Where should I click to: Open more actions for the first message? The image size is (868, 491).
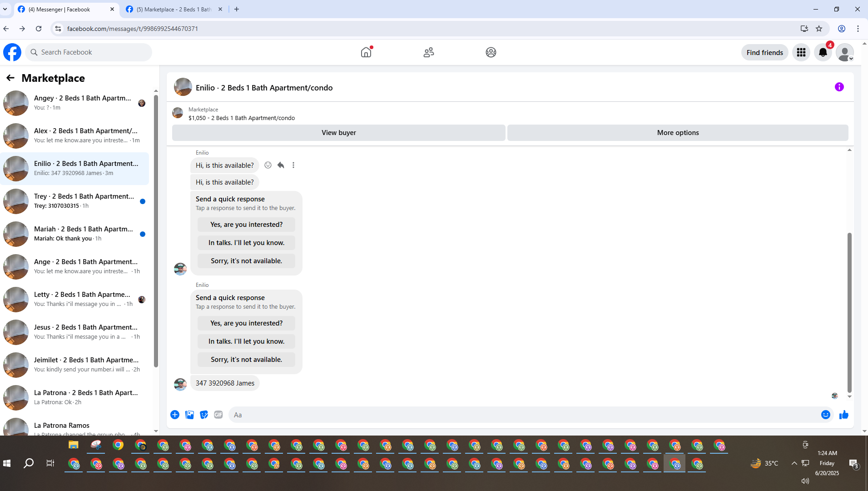[x=293, y=165]
